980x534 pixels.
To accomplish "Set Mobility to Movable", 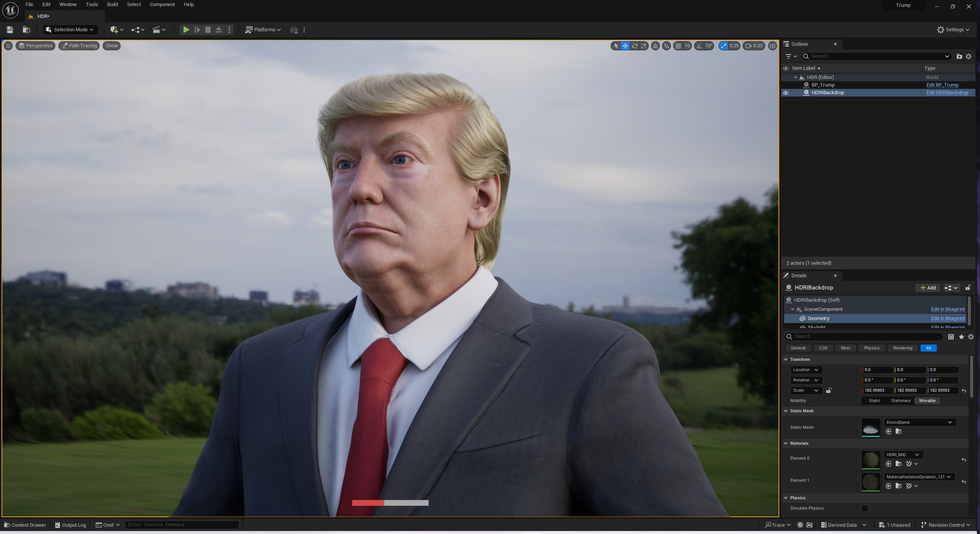I will click(927, 401).
